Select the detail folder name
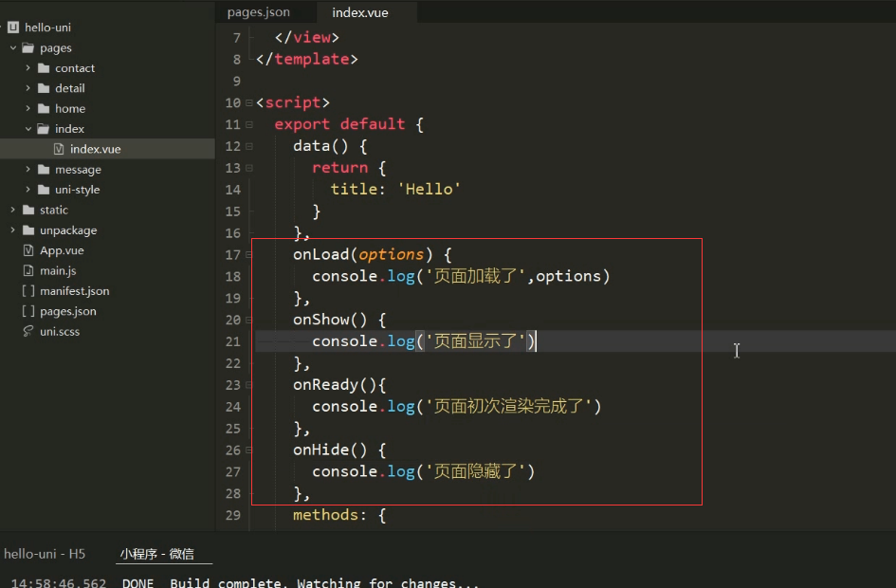 pos(70,88)
